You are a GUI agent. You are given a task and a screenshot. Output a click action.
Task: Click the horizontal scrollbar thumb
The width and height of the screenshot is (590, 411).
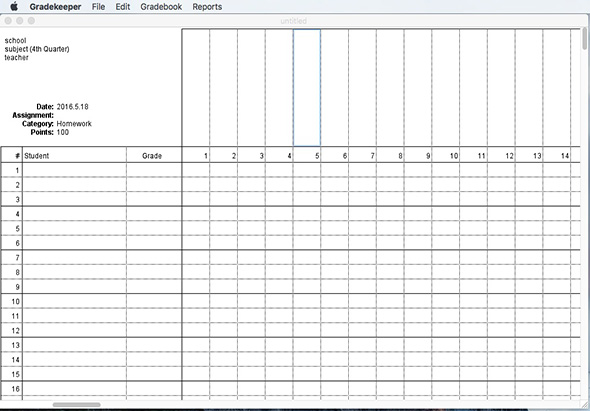click(77, 405)
